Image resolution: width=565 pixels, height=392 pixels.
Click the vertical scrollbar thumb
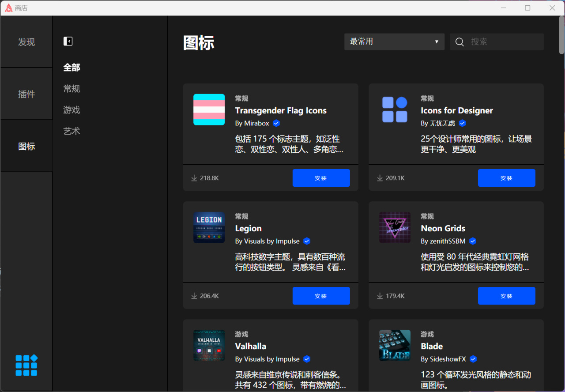point(561,35)
